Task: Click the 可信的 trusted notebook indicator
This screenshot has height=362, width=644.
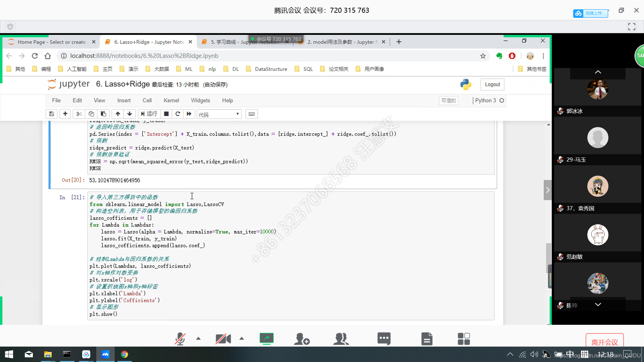Action: (448, 101)
